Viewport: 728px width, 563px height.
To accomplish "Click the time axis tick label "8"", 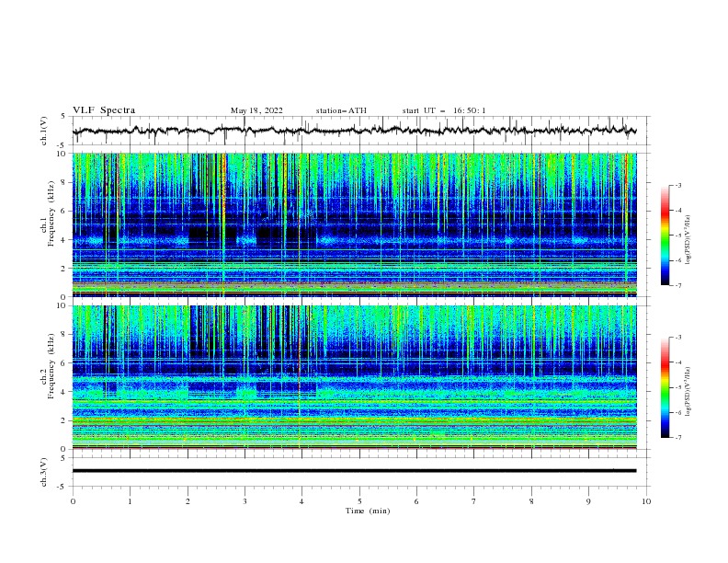I will tap(531, 501).
